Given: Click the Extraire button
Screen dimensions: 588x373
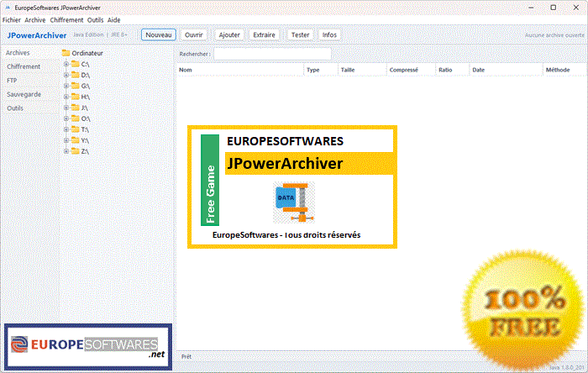Looking at the screenshot, I should [264, 34].
